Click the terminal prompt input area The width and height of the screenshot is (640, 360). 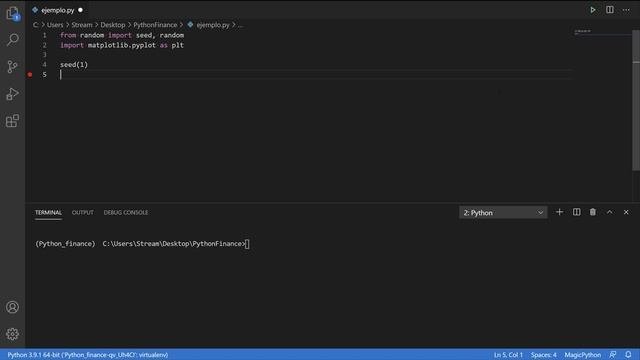click(247, 244)
